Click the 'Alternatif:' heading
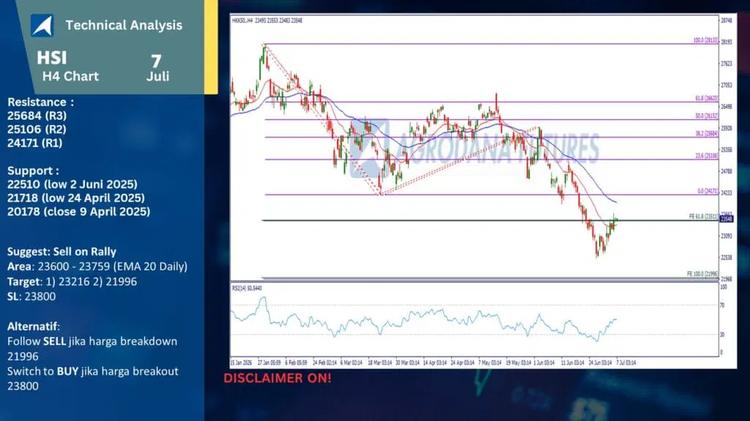The image size is (750, 421). click(x=33, y=326)
